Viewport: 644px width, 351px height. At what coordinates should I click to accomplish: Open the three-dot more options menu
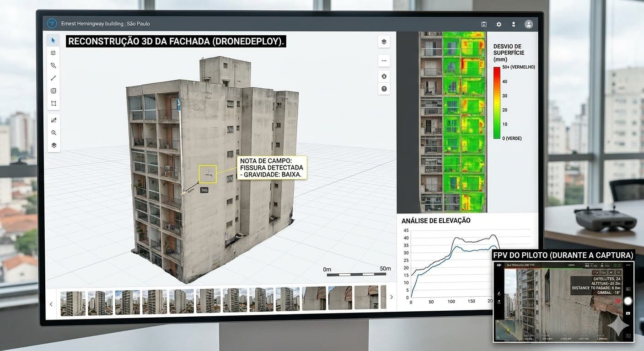pos(384,60)
